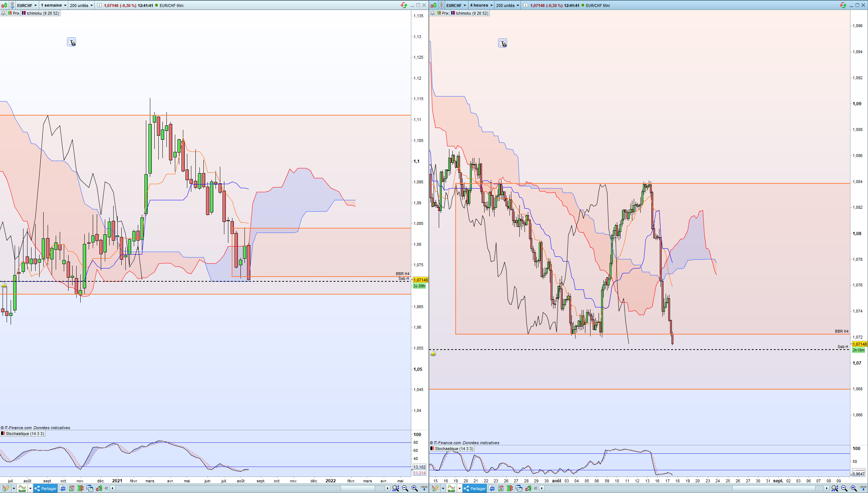The width and height of the screenshot is (868, 493).
Task: Click the chart windows icon in 4-hour chart
Action: (x=519, y=488)
